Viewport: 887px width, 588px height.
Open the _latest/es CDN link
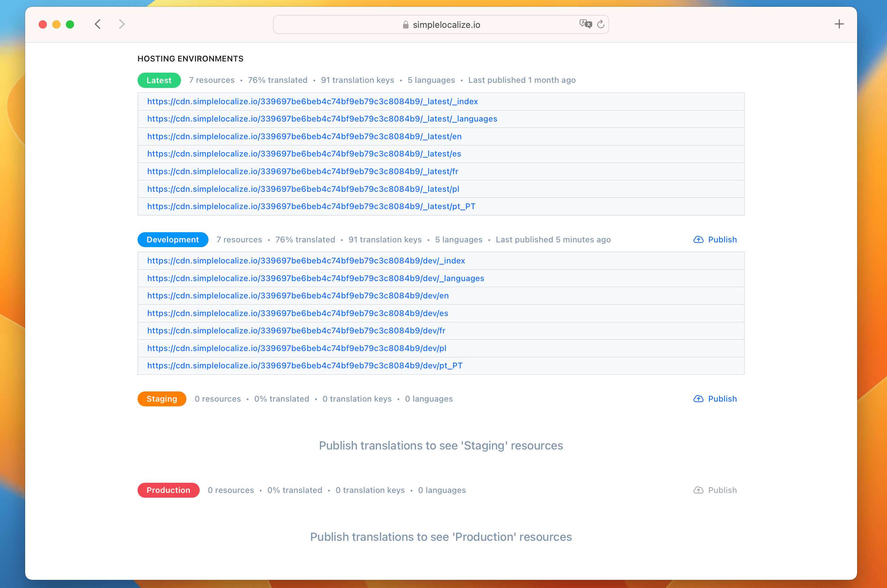pos(304,154)
